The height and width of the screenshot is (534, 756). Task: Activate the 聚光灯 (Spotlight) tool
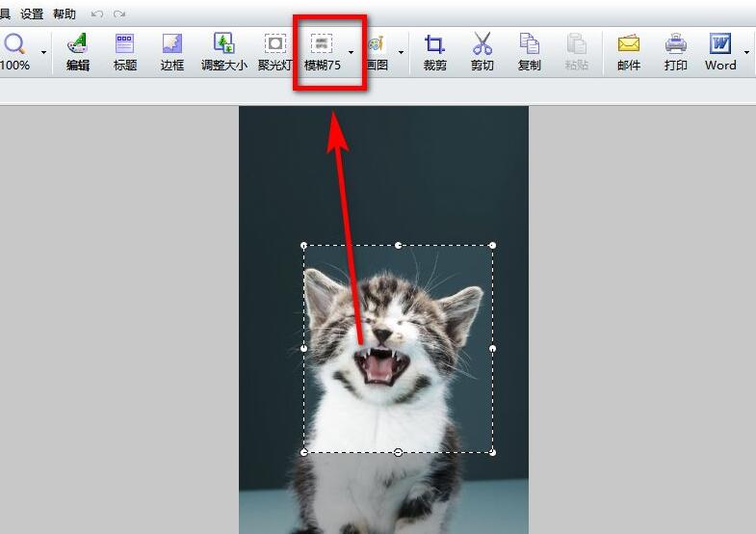click(275, 51)
